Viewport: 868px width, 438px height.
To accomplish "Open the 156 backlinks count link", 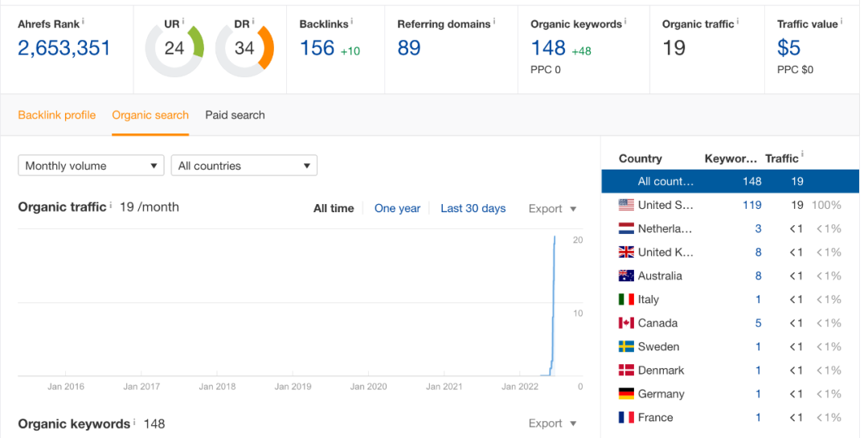I will (317, 48).
